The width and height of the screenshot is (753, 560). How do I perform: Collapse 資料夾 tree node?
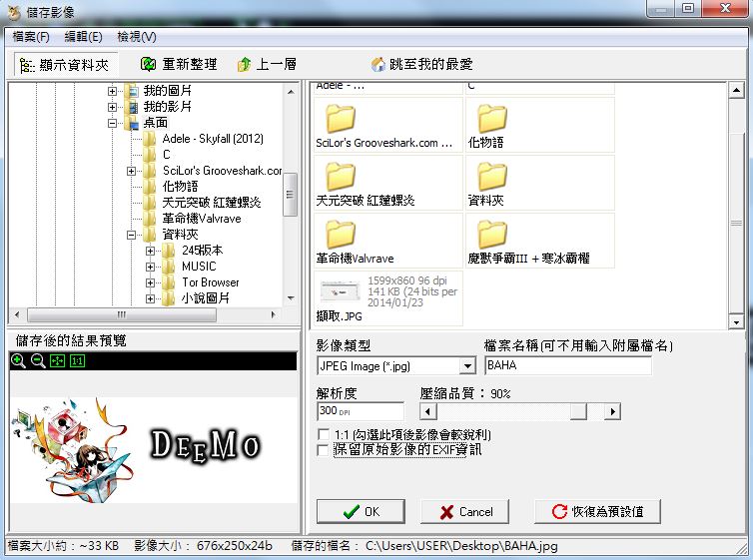131,235
